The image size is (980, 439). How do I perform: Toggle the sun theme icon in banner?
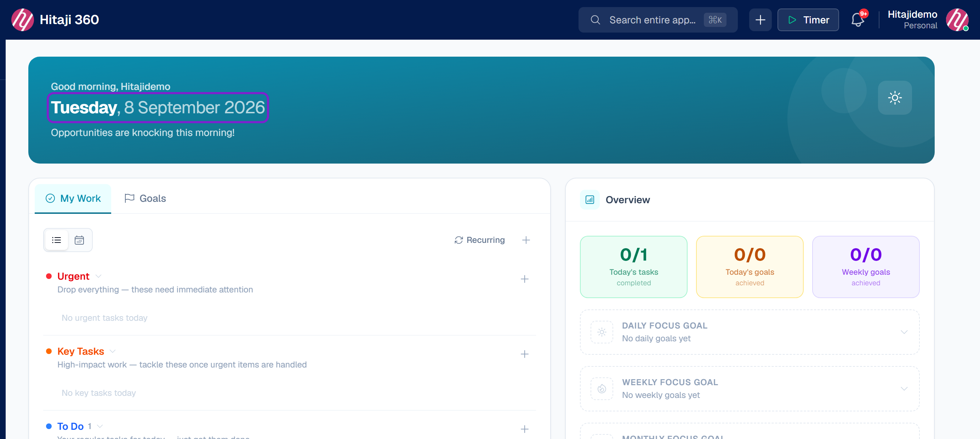click(x=894, y=98)
